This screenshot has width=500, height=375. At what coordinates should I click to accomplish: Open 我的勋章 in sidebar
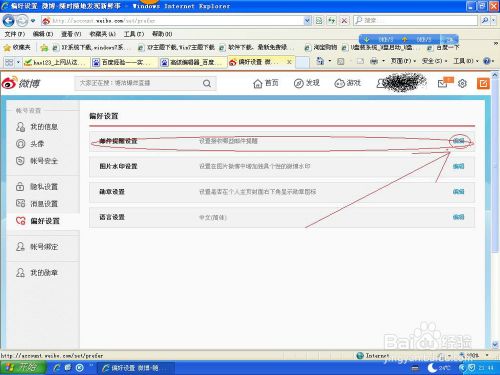coord(37,273)
